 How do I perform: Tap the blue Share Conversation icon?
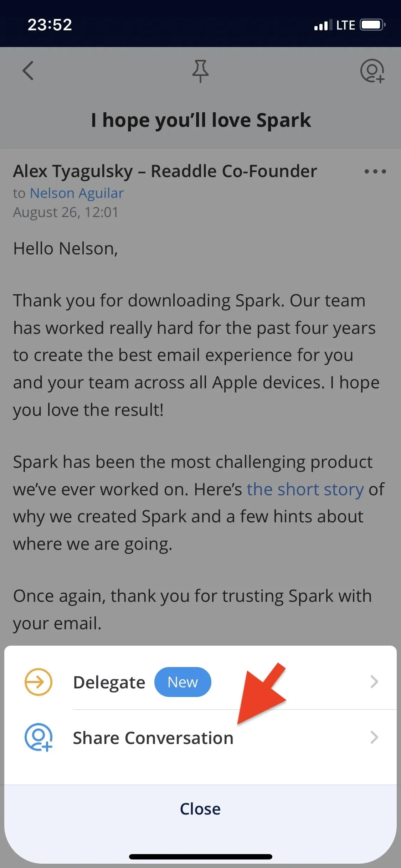click(38, 737)
